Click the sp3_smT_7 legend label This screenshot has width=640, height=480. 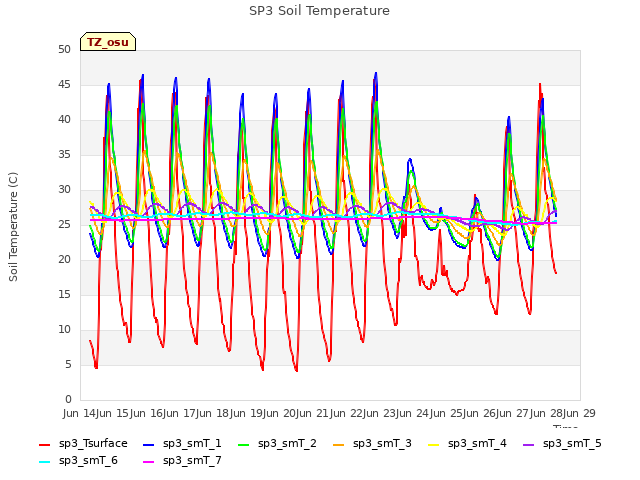click(192, 460)
